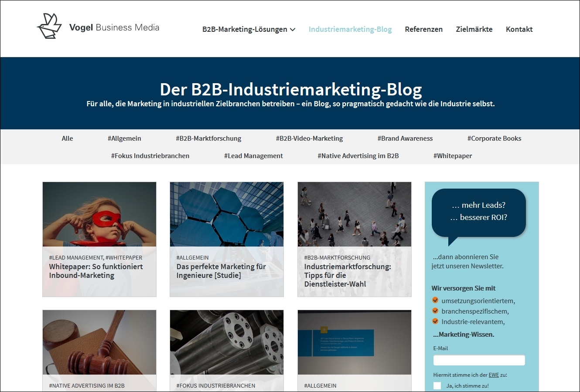The height and width of the screenshot is (392, 580).
Task: Expand the B2B-Marketing-Lösungen dropdown arrow
Action: point(293,30)
